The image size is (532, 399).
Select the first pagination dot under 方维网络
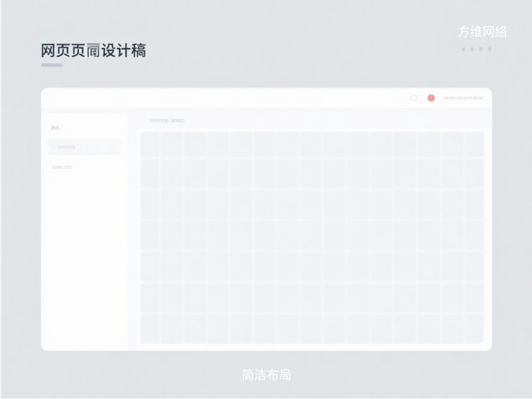(x=463, y=49)
